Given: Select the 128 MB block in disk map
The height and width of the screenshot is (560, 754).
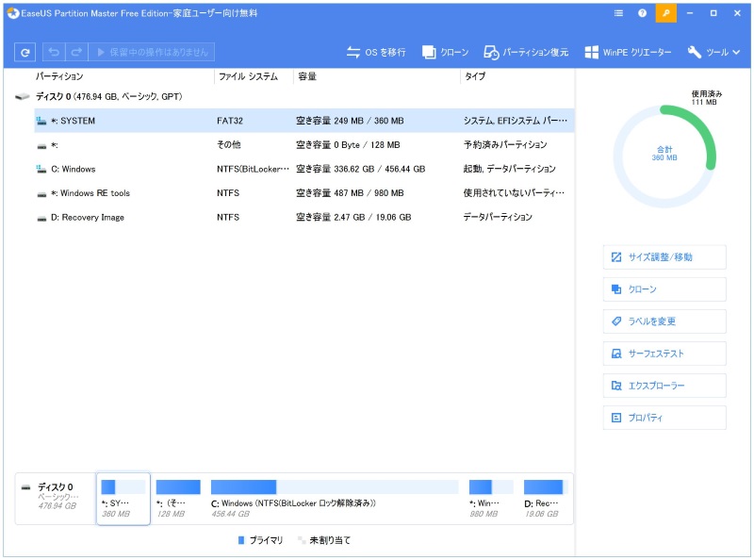Looking at the screenshot, I should (178, 499).
